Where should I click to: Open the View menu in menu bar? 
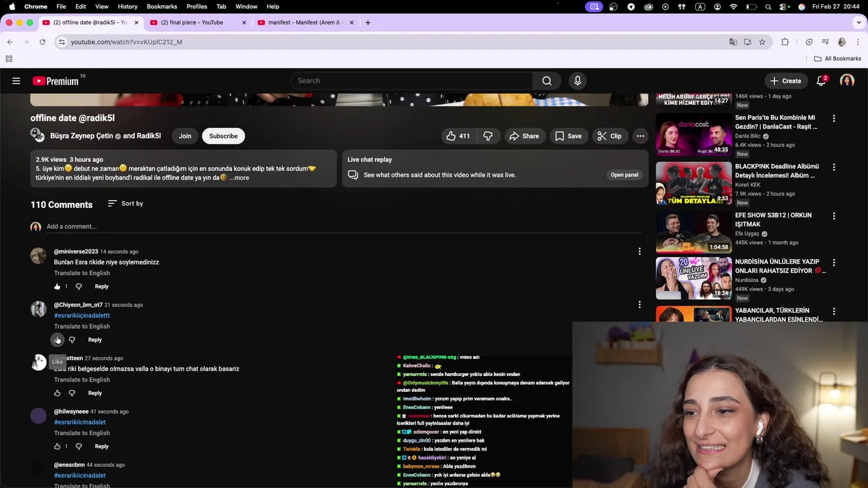tap(102, 6)
